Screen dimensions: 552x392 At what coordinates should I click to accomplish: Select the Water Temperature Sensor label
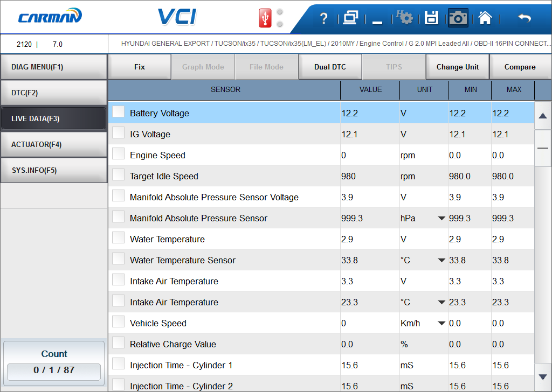(x=183, y=261)
